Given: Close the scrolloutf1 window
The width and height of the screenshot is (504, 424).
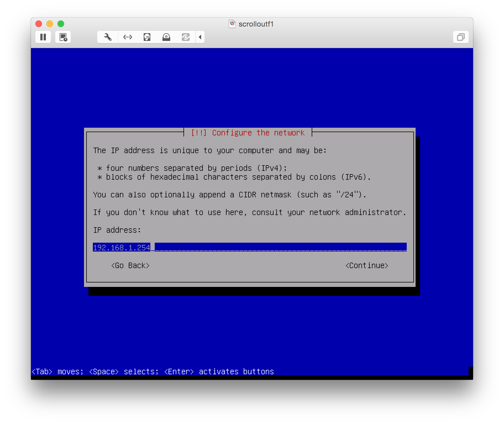Looking at the screenshot, I should pyautogui.click(x=39, y=24).
